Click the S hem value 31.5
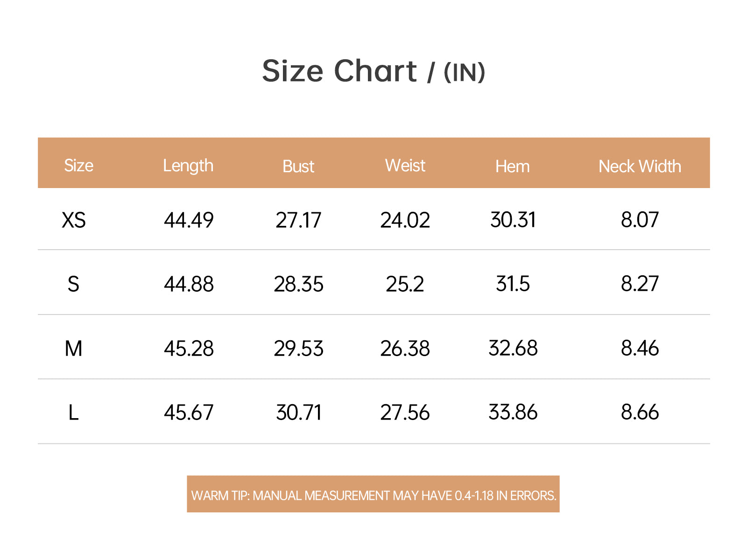Image resolution: width=747 pixels, height=560 pixels. (513, 284)
